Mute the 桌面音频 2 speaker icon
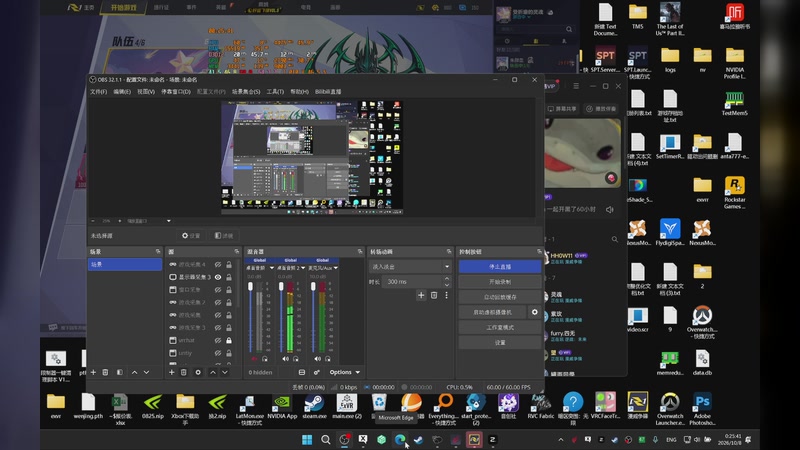 coord(285,359)
